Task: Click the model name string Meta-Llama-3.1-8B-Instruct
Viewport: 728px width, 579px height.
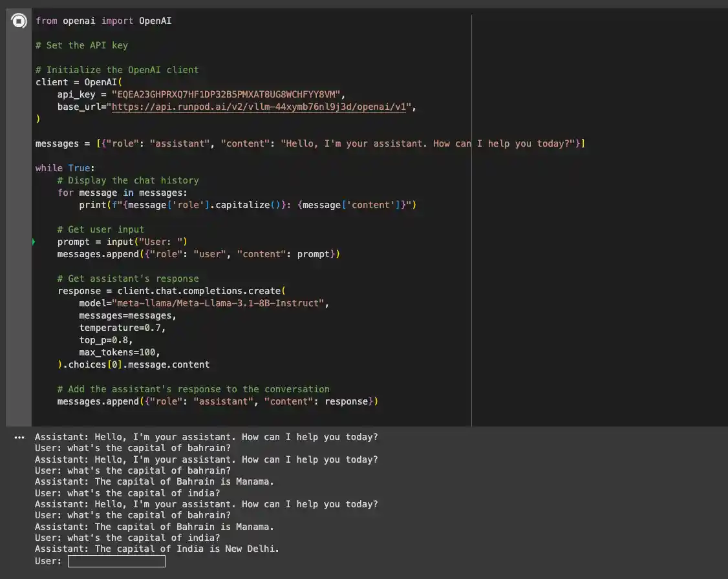Action: tap(217, 303)
